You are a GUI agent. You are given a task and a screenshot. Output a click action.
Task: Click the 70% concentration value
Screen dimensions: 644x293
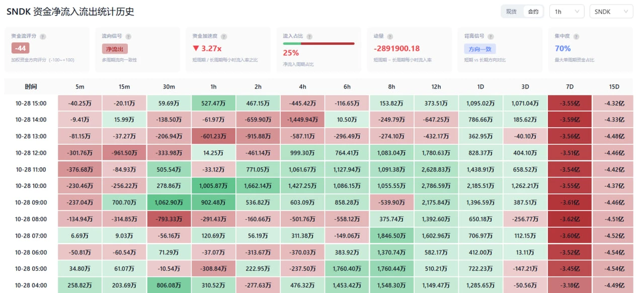coord(562,49)
